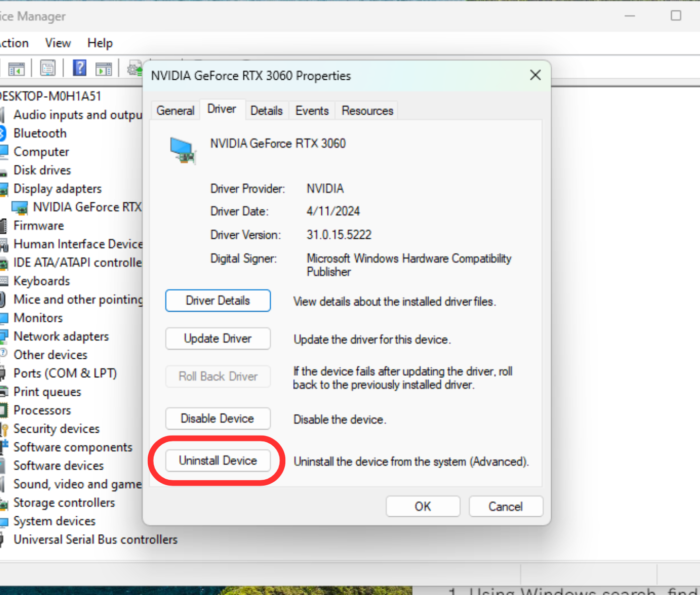The width and height of the screenshot is (700, 595).
Task: Select the Ports (COM & LPT) category
Action: tap(65, 373)
